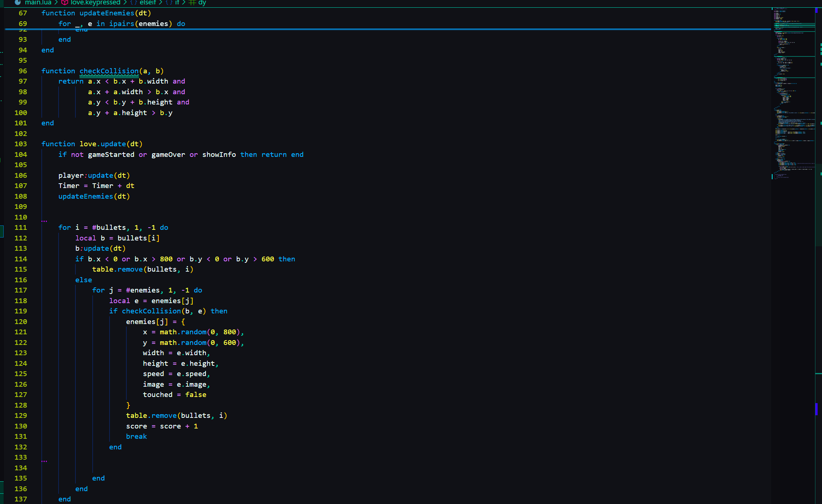Click 'updateEnemies(dt)' call on line 108
Viewport: 822px width, 504px height.
click(94, 196)
